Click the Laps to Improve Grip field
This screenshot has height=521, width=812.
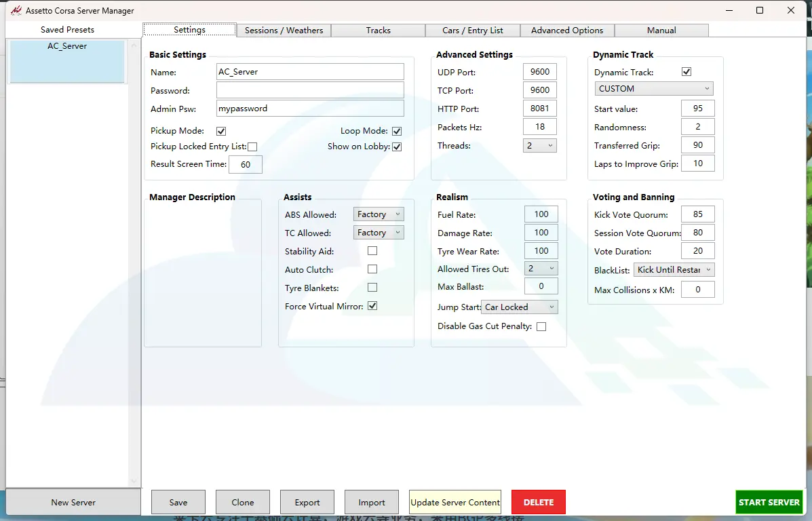pos(697,163)
